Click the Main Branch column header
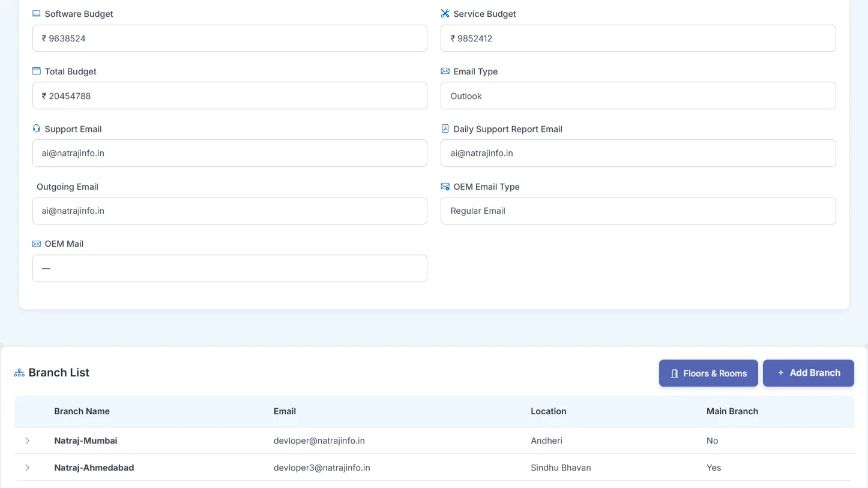 click(x=732, y=411)
